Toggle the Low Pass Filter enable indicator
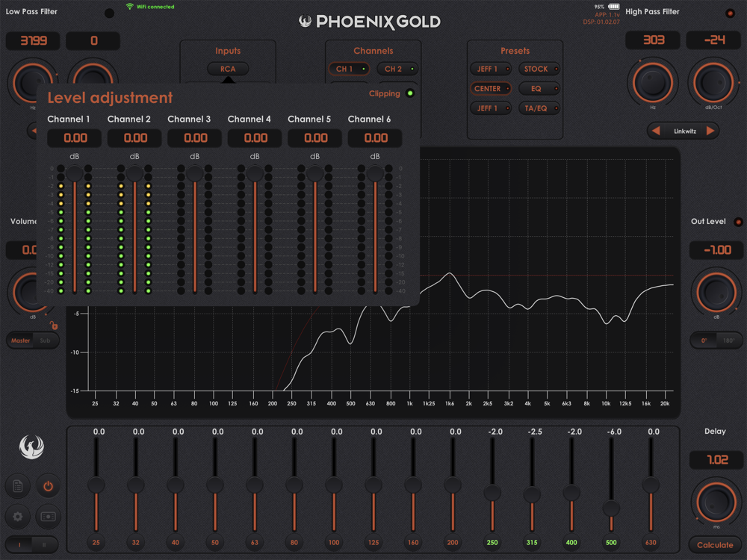 (109, 13)
